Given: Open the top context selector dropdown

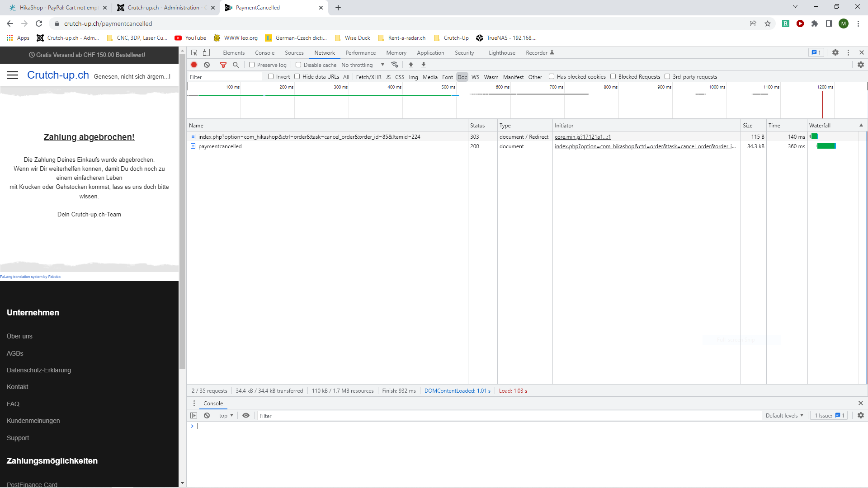Looking at the screenshot, I should [226, 416].
